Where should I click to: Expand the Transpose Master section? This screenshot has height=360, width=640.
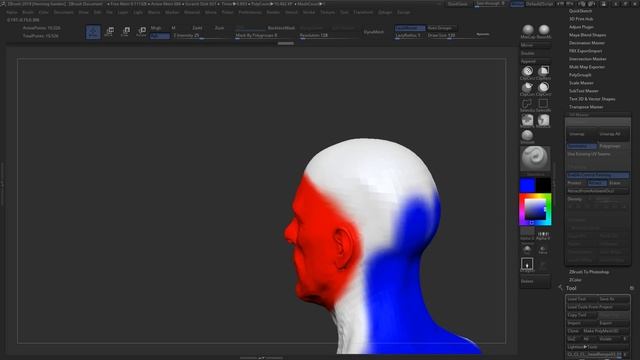586,107
